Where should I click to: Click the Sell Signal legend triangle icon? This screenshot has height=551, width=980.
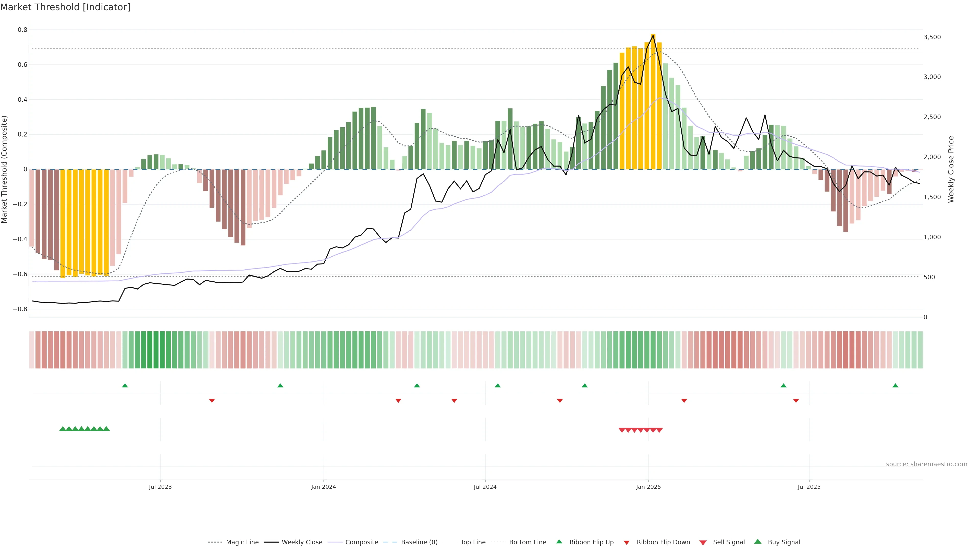click(x=703, y=542)
